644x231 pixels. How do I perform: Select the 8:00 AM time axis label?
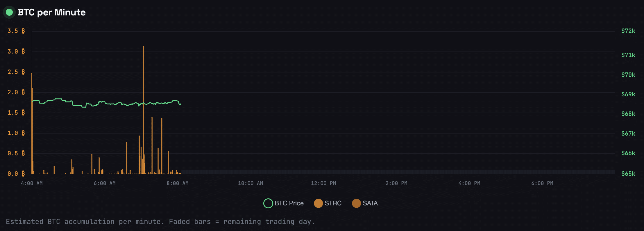(x=178, y=183)
